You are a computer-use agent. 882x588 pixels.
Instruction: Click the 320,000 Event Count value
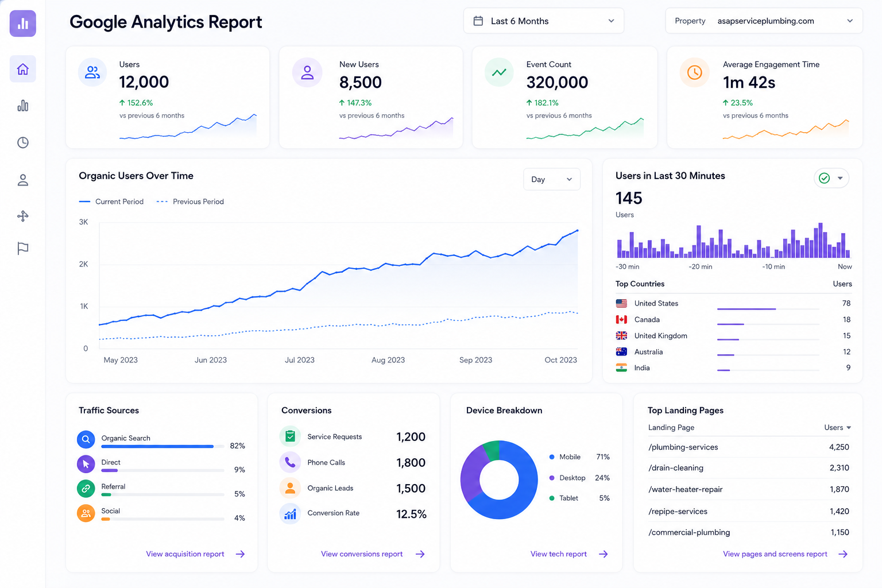[557, 82]
